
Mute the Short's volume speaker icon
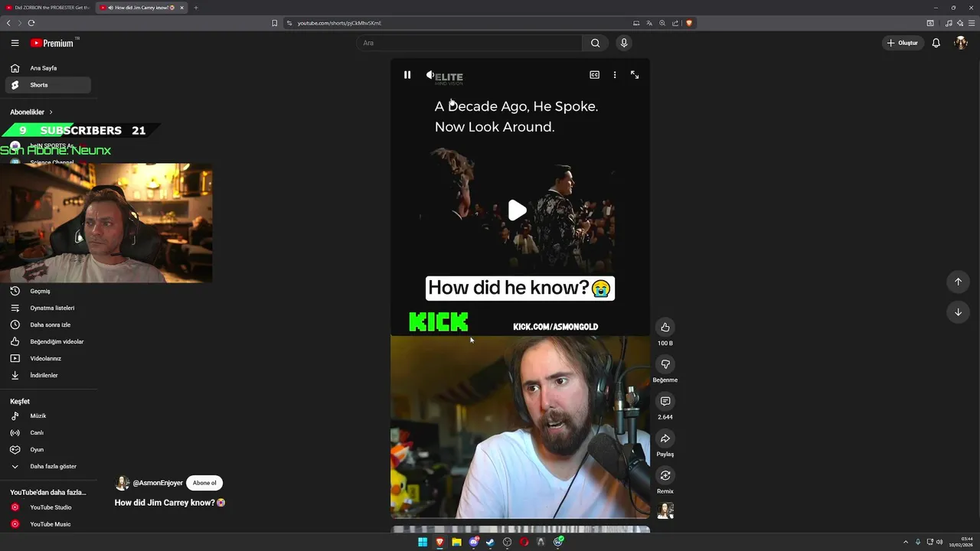pos(430,75)
